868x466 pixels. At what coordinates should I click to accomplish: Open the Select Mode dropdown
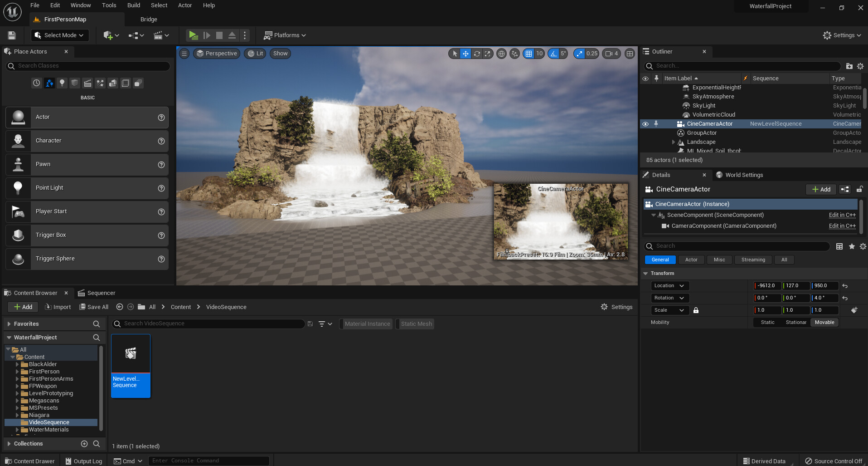coord(60,35)
